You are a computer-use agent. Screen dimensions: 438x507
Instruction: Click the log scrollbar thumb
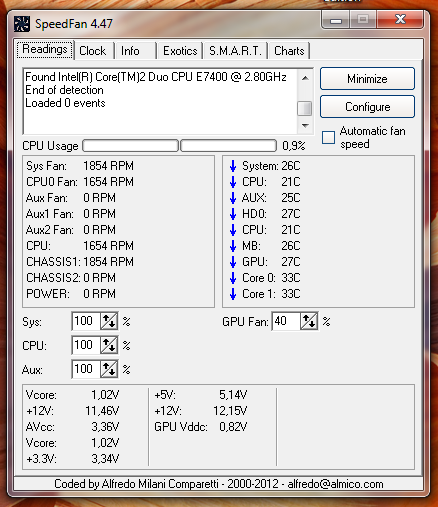[305, 109]
